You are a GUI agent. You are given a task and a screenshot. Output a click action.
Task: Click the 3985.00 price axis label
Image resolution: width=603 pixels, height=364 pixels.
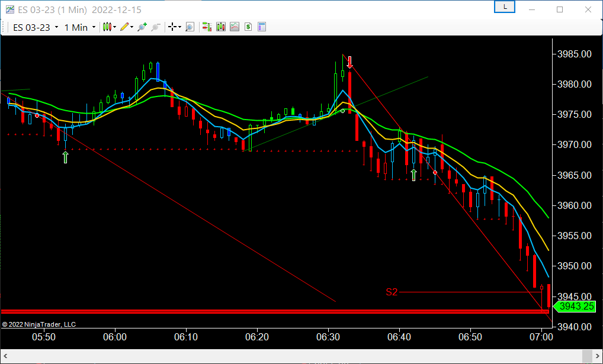pyautogui.click(x=575, y=54)
